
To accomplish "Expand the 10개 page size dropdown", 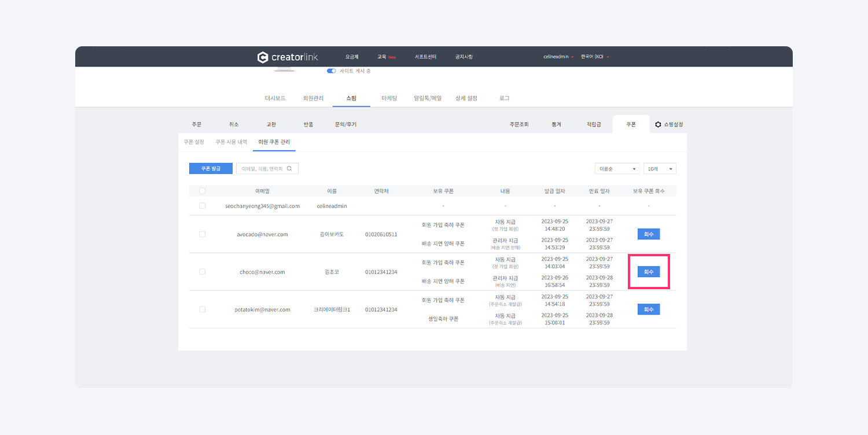I will click(660, 169).
